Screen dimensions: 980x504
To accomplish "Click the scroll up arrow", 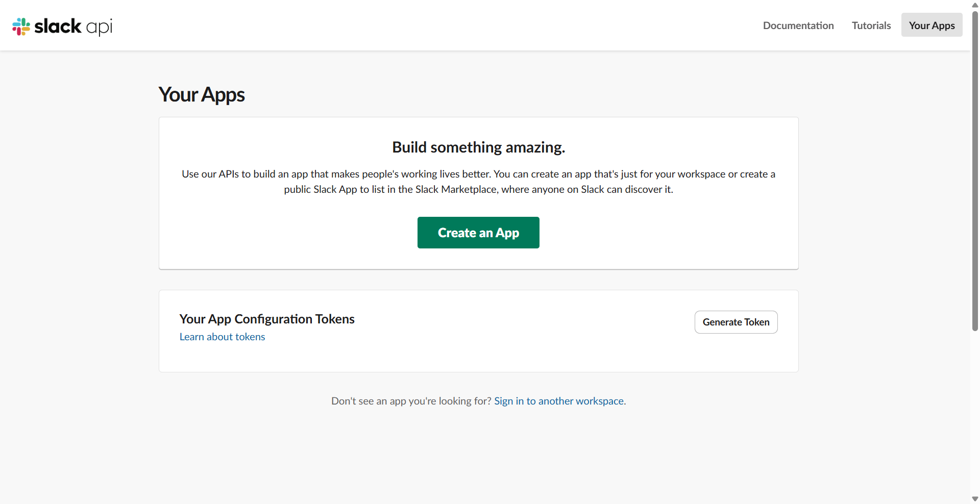I will point(974,5).
